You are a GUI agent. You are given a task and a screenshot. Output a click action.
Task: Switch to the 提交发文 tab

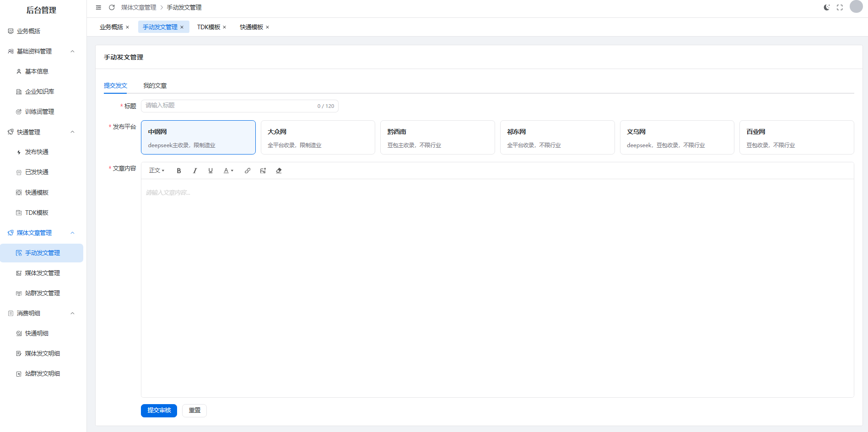[x=115, y=85]
